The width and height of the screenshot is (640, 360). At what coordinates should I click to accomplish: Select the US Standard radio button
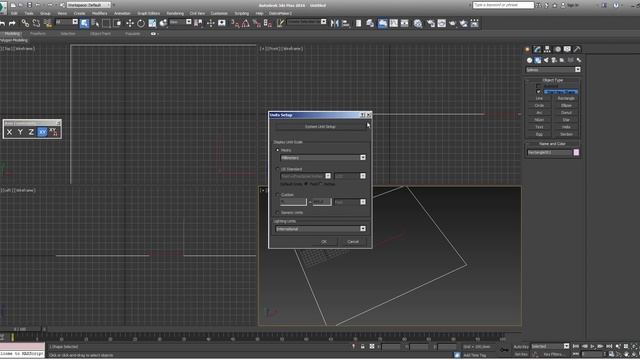point(278,169)
